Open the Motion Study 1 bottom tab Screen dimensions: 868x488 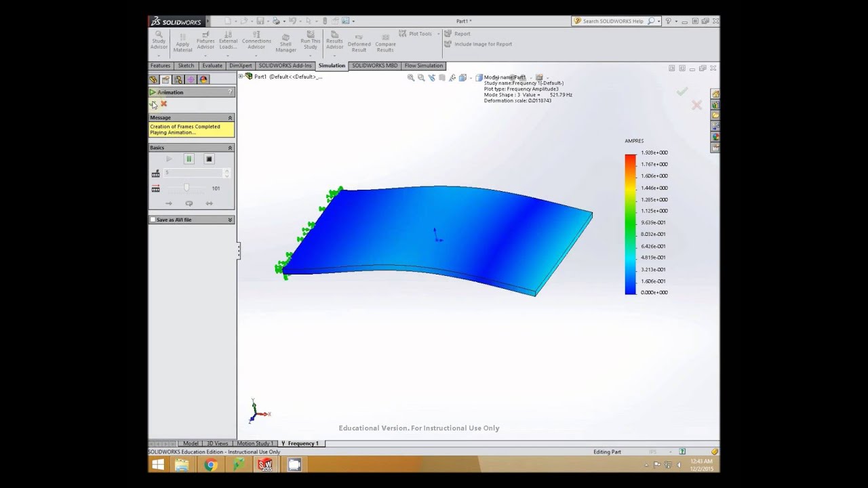pos(255,443)
